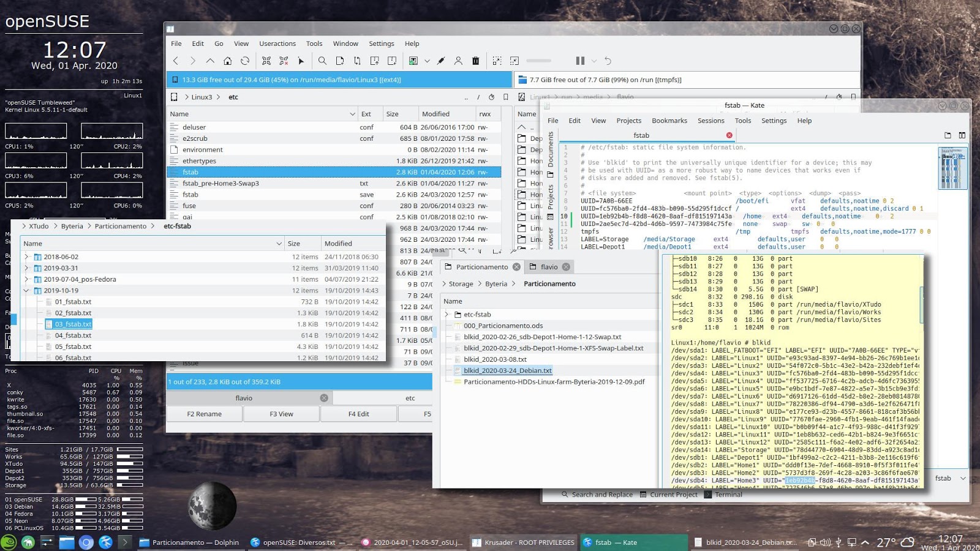The image size is (980, 551).
Task: Click the F4 Edit button
Action: coord(358,414)
